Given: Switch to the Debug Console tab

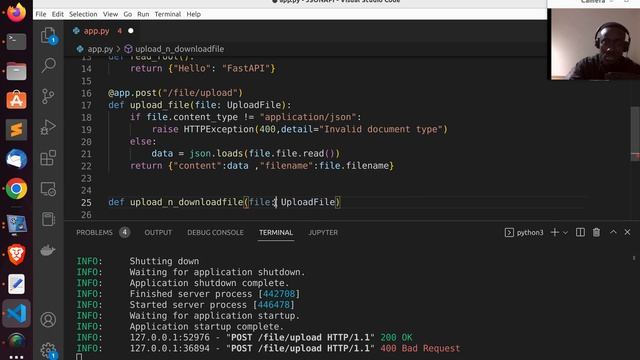Looking at the screenshot, I should click(215, 232).
